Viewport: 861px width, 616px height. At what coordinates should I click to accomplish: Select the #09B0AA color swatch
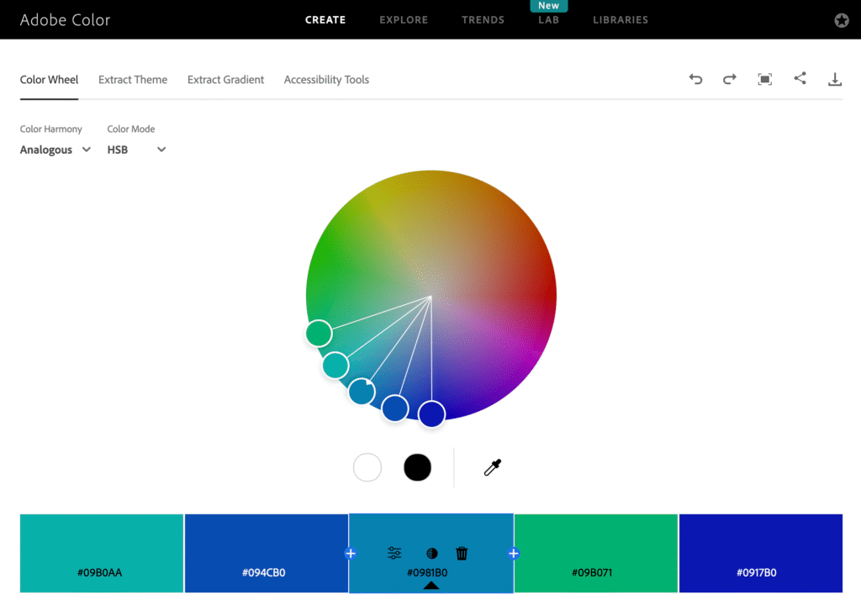click(x=101, y=553)
